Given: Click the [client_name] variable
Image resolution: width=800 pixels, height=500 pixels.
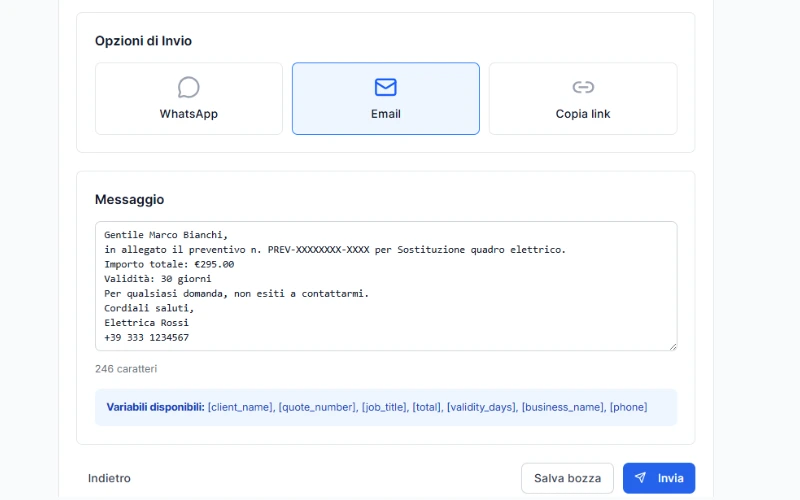Looking at the screenshot, I should 240,407.
